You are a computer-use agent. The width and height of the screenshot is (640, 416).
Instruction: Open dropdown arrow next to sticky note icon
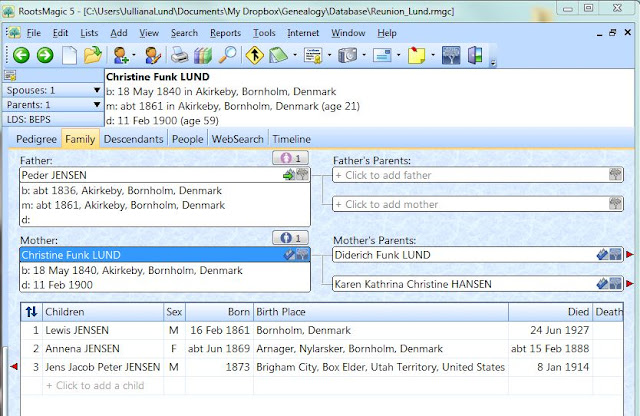coord(433,55)
